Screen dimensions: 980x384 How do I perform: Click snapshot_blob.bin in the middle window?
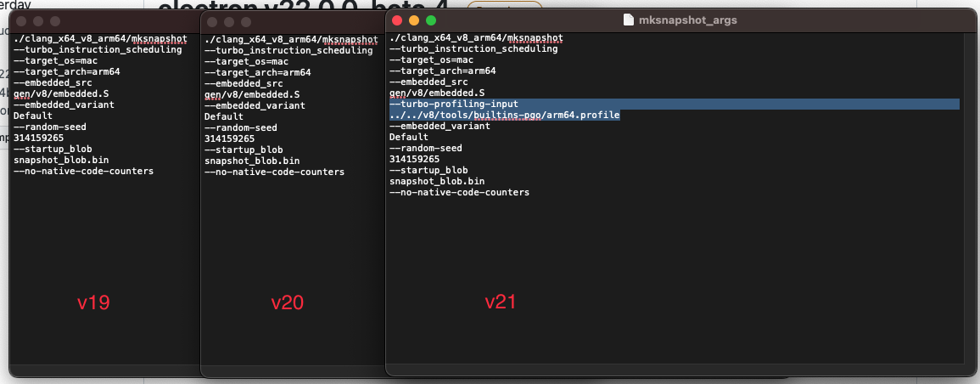[x=252, y=161]
